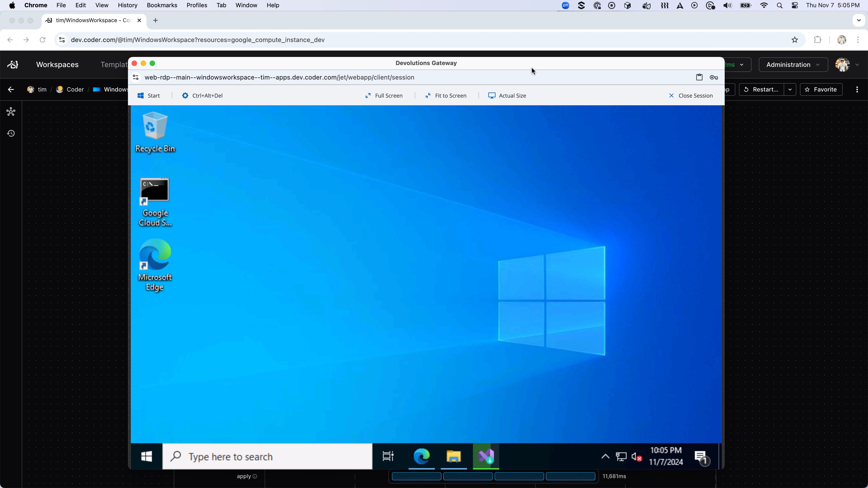
Task: Open File Explorer from the Windows taskbar
Action: coord(453,457)
